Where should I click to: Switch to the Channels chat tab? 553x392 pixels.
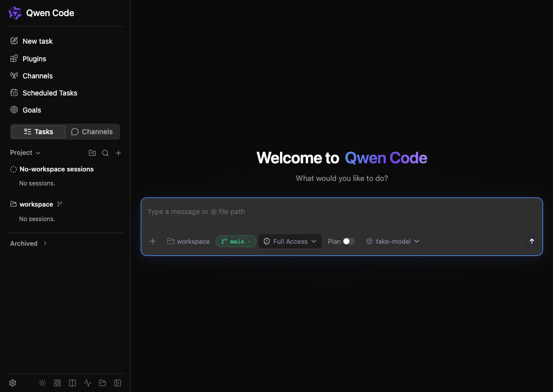[92, 132]
